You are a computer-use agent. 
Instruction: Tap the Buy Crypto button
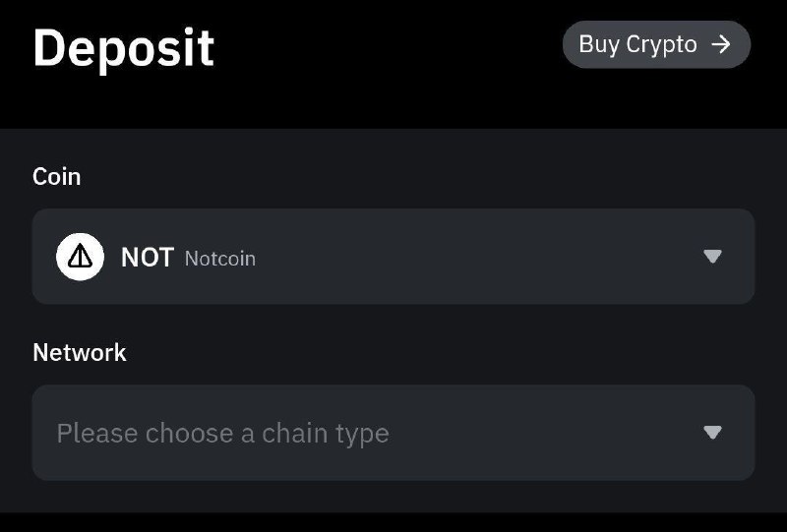coord(656,44)
